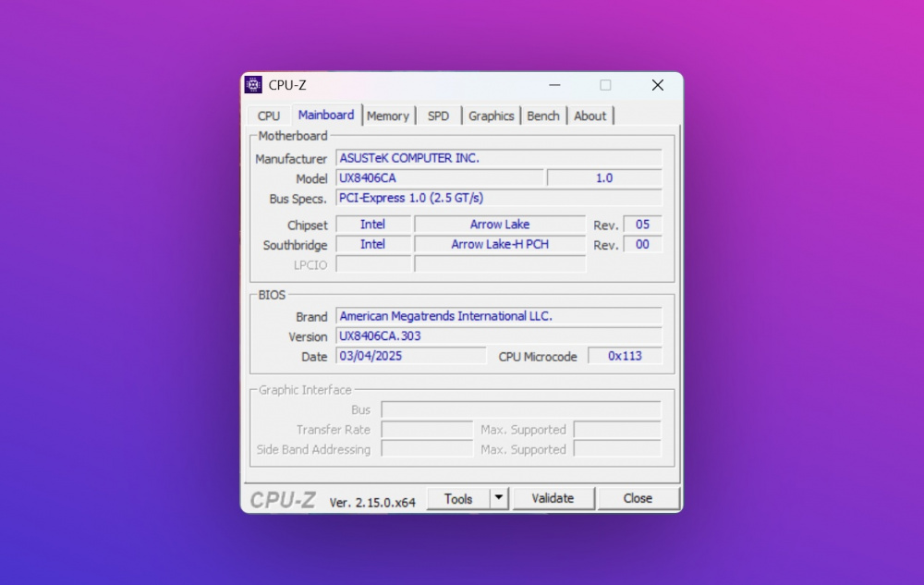Show the About tab

point(590,116)
